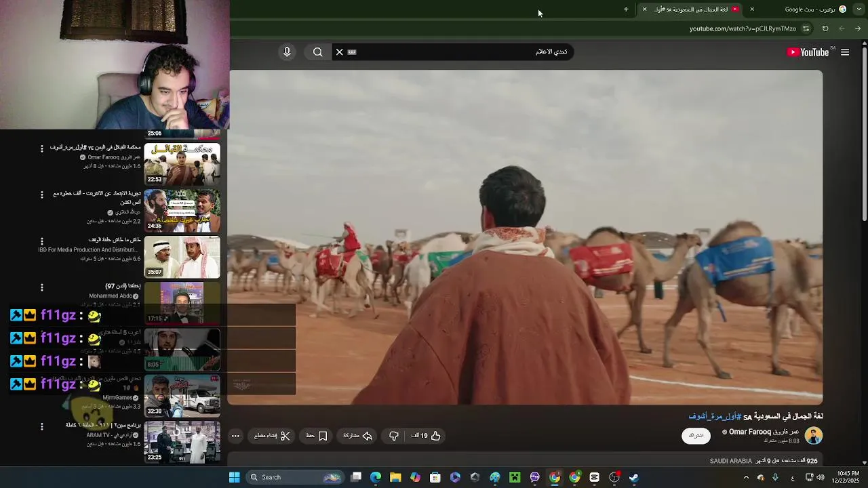Play the main camel video area
Image resolution: width=868 pixels, height=488 pixels.
tap(526, 237)
